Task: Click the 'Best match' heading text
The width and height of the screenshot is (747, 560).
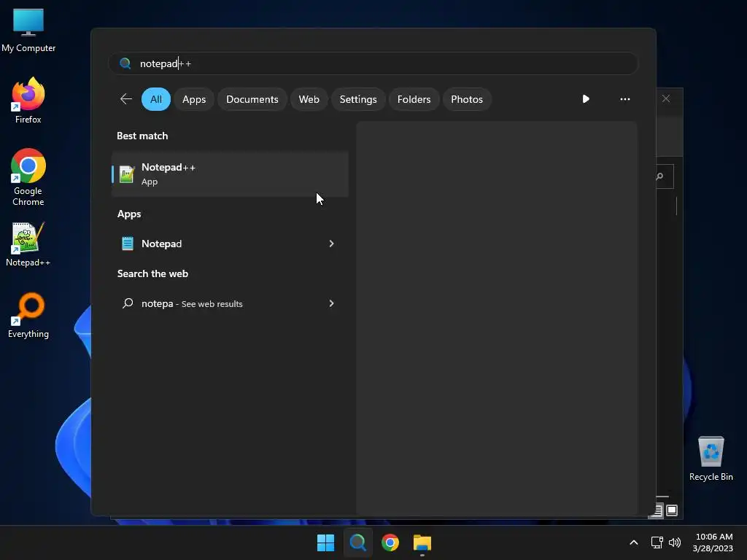Action: click(x=142, y=136)
